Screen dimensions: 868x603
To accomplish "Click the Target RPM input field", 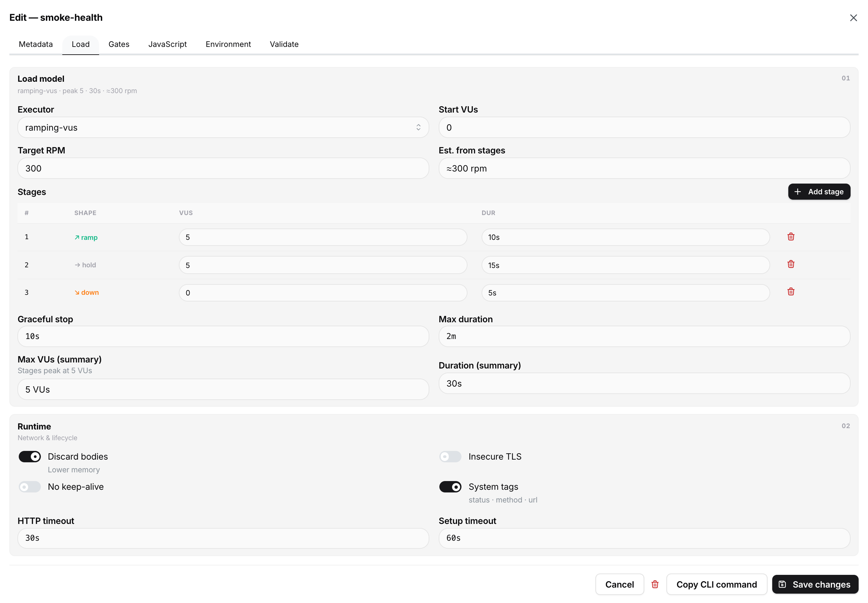I will (223, 168).
